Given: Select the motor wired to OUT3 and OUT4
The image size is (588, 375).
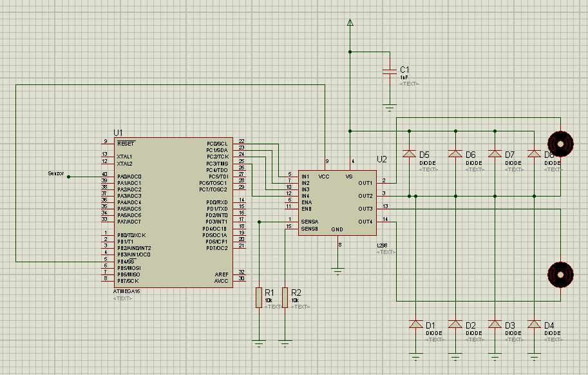Looking at the screenshot, I should click(560, 274).
